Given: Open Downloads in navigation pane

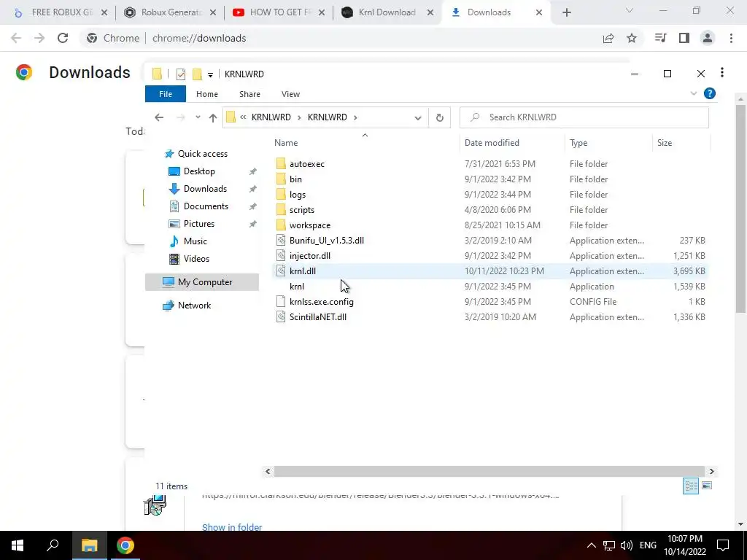Looking at the screenshot, I should pos(205,189).
